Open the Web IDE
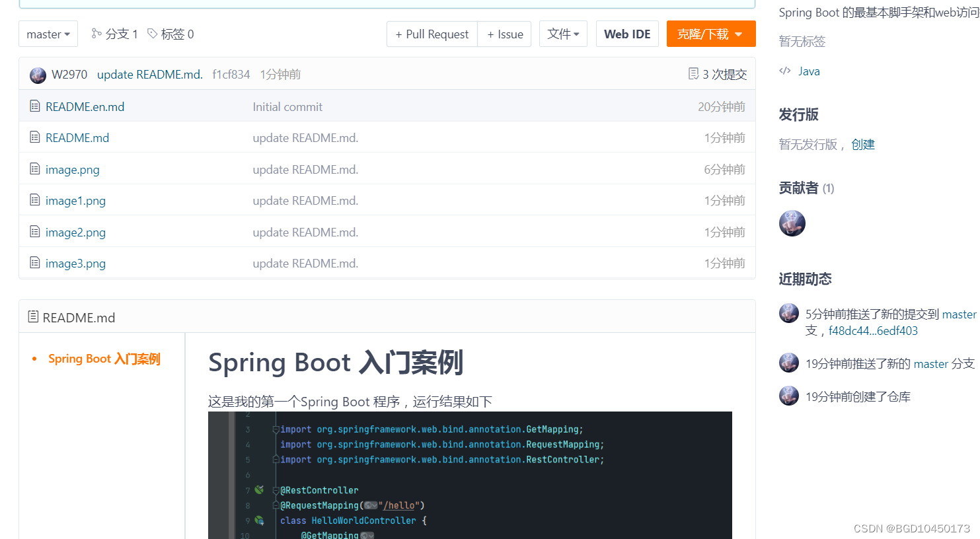The image size is (980, 539). pyautogui.click(x=627, y=34)
